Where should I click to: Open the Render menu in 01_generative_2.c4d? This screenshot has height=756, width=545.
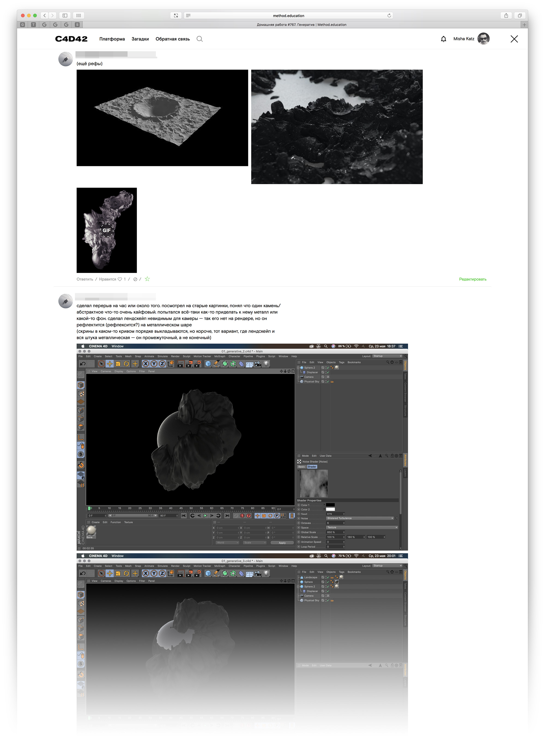(175, 356)
